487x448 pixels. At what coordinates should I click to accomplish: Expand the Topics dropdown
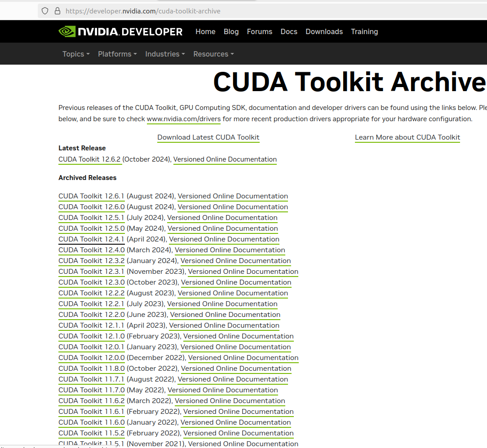tap(76, 54)
